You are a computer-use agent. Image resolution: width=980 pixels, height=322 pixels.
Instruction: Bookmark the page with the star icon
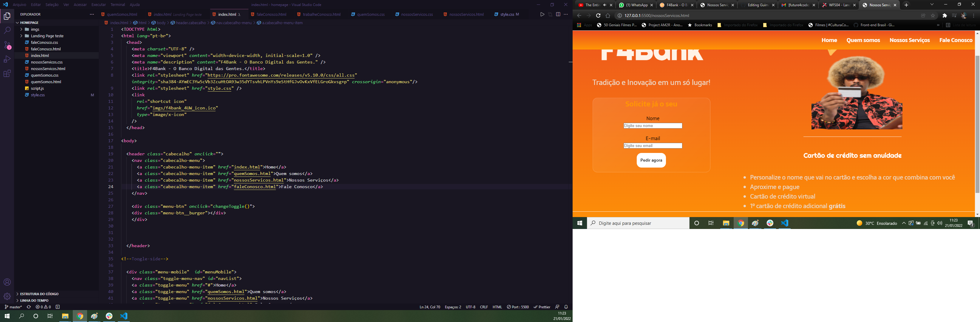tap(933, 16)
